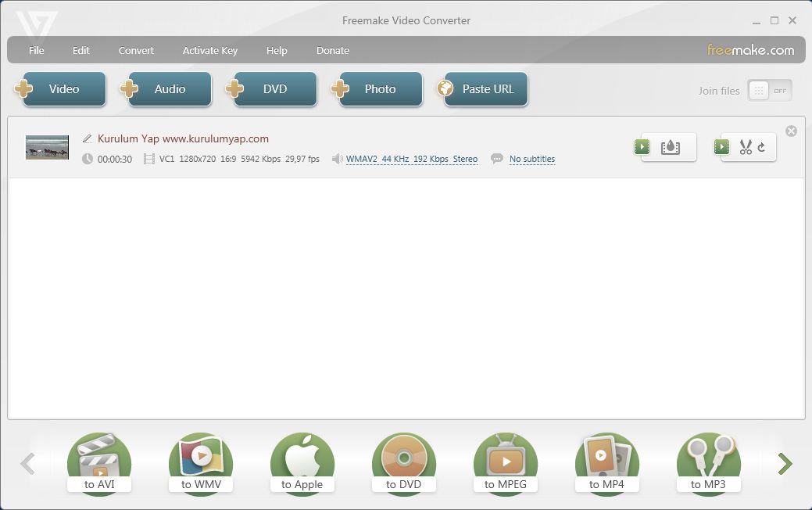Click the film strip video info icon
This screenshot has width=812, height=510.
click(148, 159)
